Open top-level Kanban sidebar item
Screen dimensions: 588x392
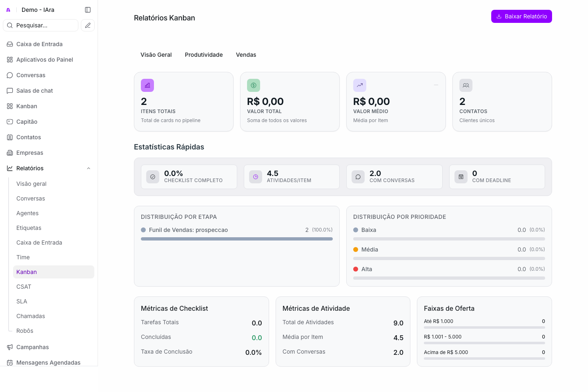tap(49, 106)
